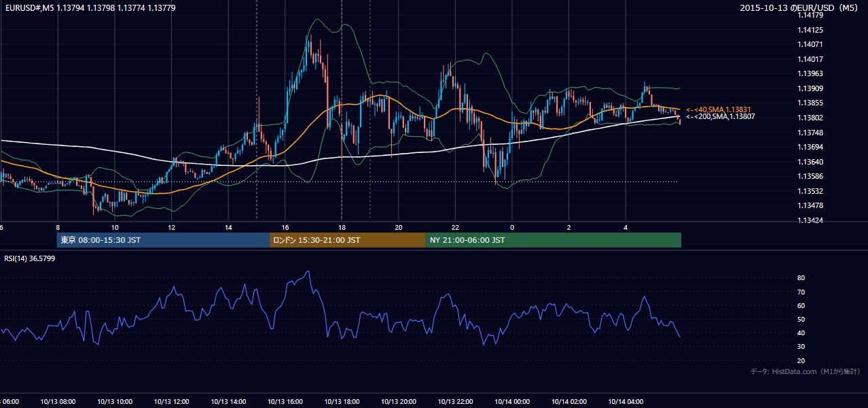The image size is (868, 408).
Task: Click the 10/13 14:00 time label
Action: [x=228, y=402]
